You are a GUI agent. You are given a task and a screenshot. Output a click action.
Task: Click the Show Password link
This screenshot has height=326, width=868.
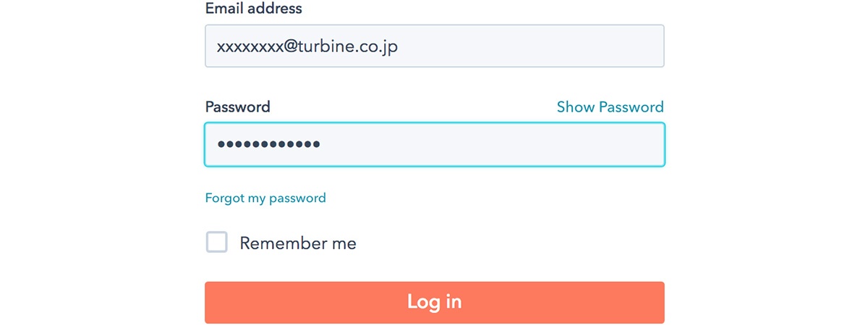(x=610, y=107)
